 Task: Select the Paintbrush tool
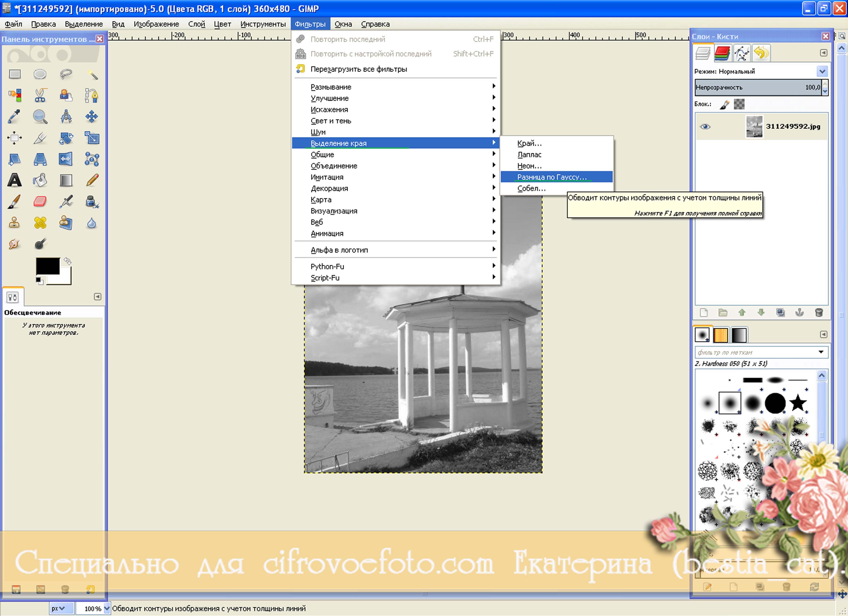15,202
